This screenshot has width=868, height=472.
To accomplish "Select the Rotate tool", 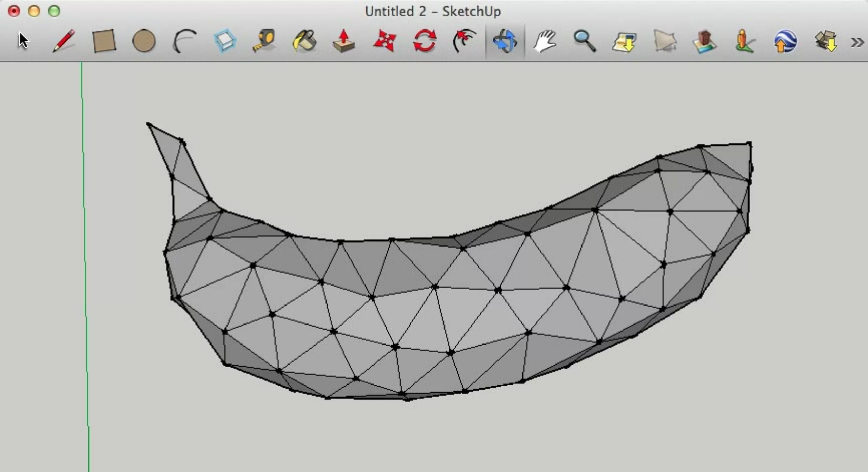I will tap(425, 41).
